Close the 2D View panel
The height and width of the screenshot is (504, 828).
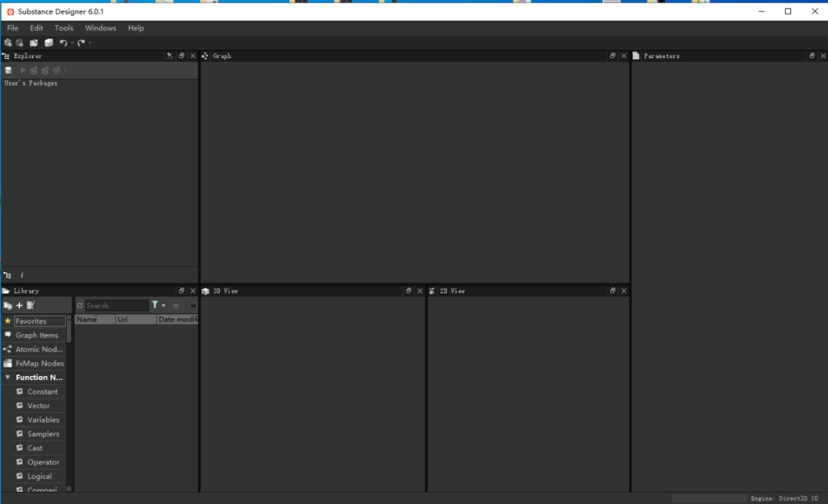click(623, 291)
